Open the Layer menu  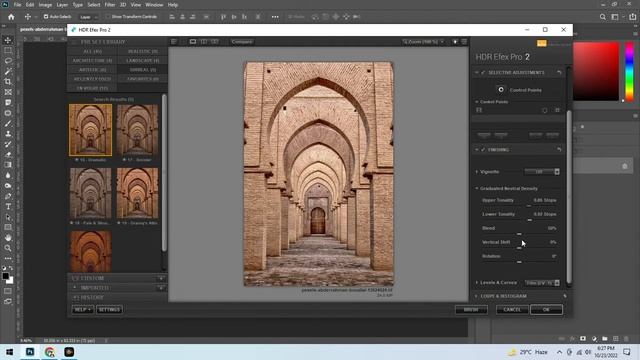click(x=62, y=5)
